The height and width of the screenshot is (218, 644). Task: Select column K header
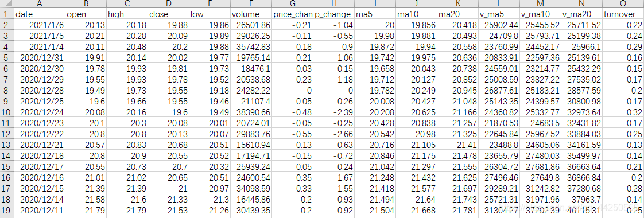pyautogui.click(x=458, y=4)
